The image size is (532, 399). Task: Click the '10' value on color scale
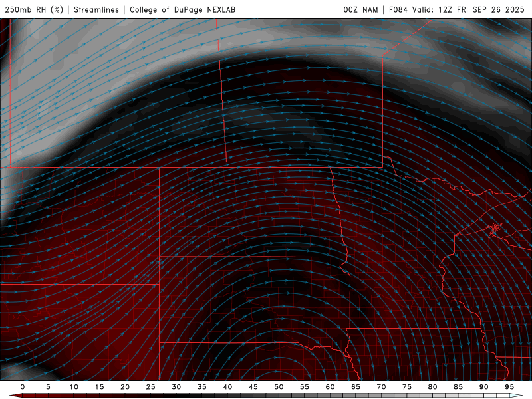(74, 387)
